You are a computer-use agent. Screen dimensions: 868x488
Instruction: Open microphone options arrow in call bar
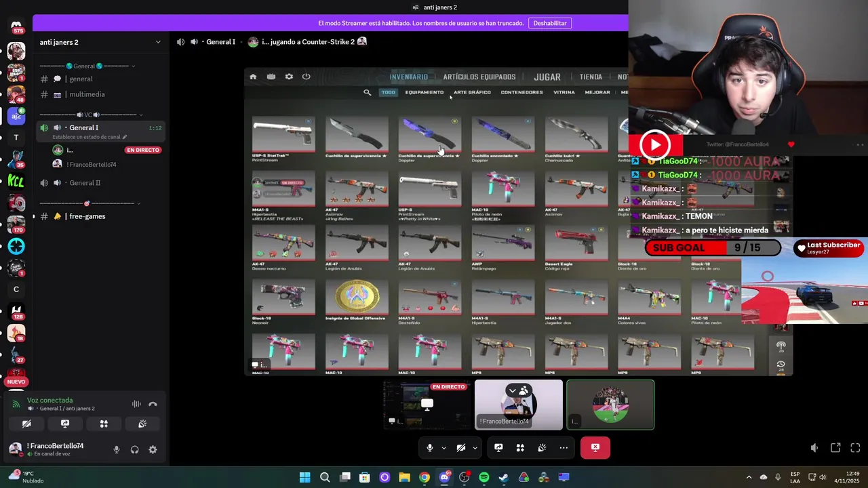tap(443, 447)
